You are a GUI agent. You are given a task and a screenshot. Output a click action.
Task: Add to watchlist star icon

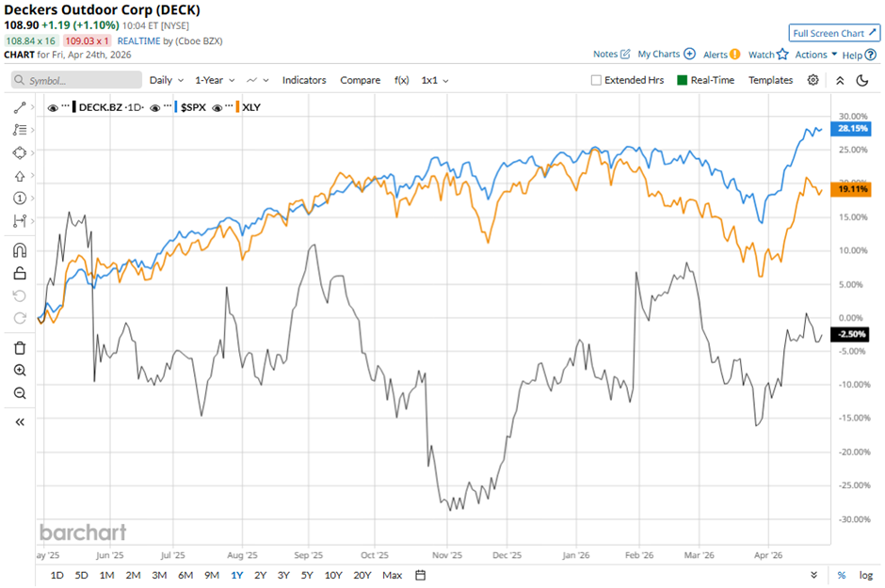click(782, 55)
